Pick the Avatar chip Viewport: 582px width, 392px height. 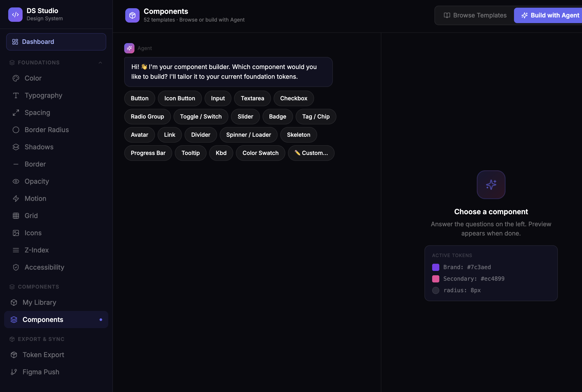pyautogui.click(x=140, y=135)
